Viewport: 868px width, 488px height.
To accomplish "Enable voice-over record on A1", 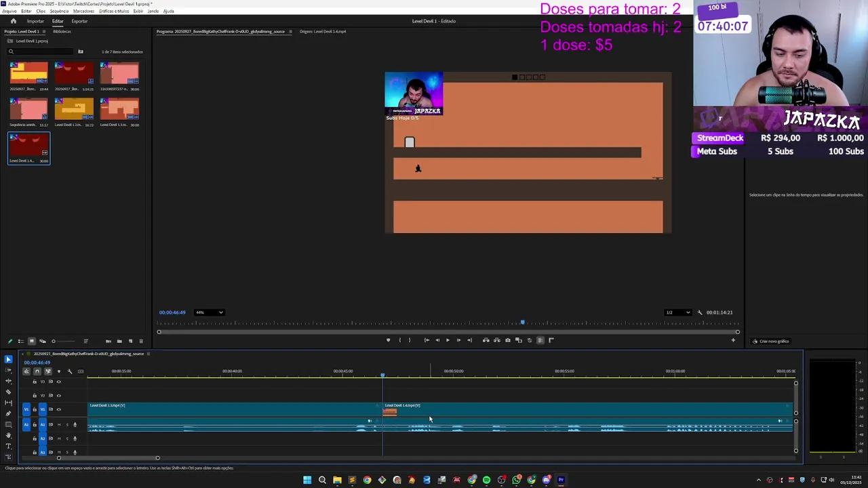I will tap(75, 424).
